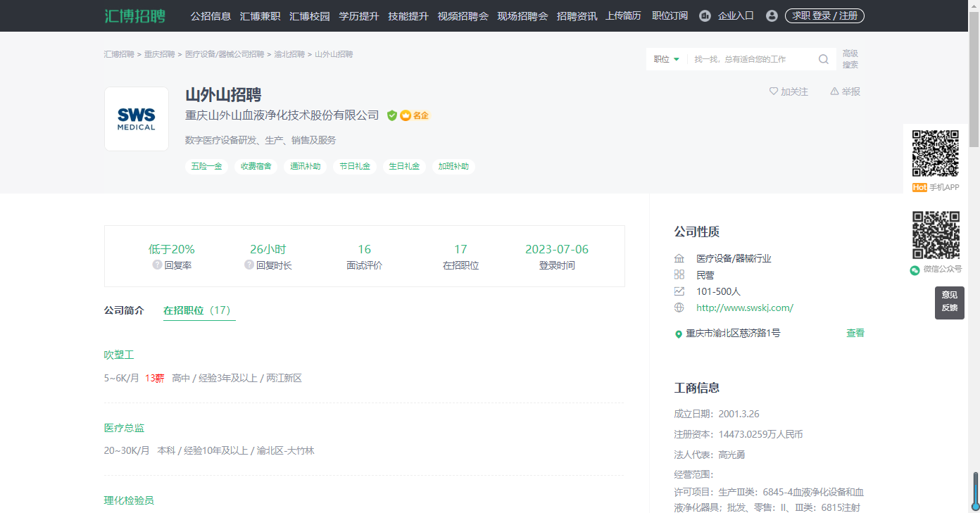Viewport: 980px width, 513px height.
Task: Click the orange 名企 badge
Action: pyautogui.click(x=415, y=115)
